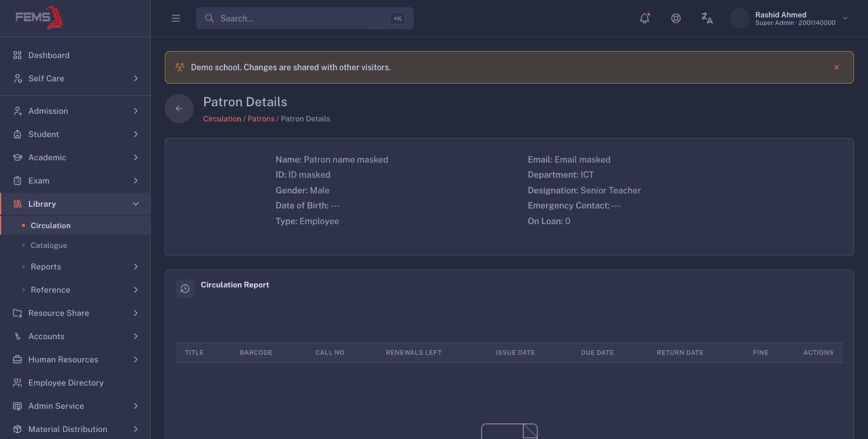Image resolution: width=868 pixels, height=439 pixels.
Task: Click the demo school banner users icon
Action: click(180, 67)
